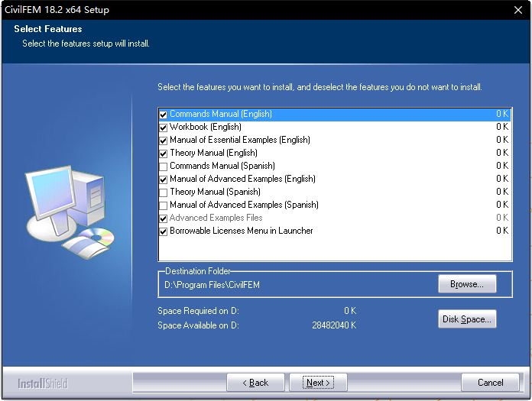532x401 pixels.
Task: Select the Commands Manual (Spanish) label
Action: pos(222,166)
